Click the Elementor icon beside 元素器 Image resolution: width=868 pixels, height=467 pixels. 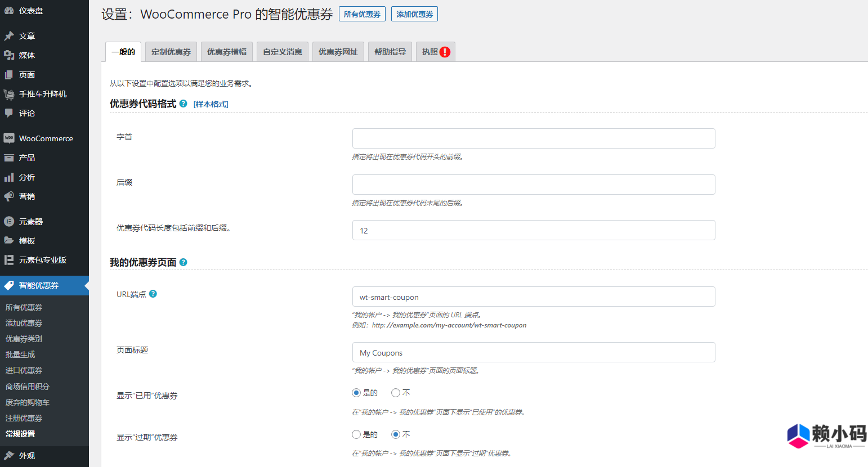pos(9,222)
